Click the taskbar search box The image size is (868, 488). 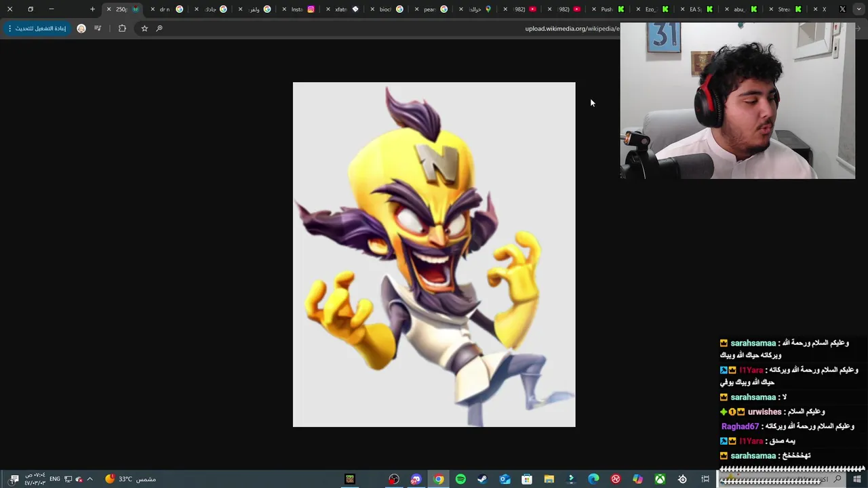click(x=783, y=479)
